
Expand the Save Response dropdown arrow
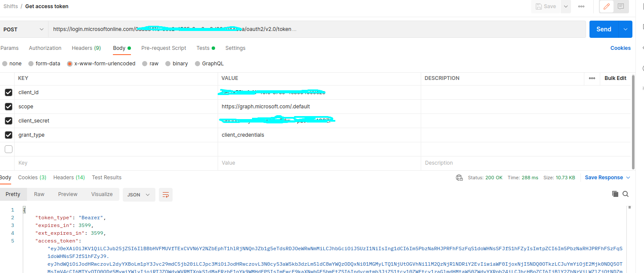click(628, 178)
